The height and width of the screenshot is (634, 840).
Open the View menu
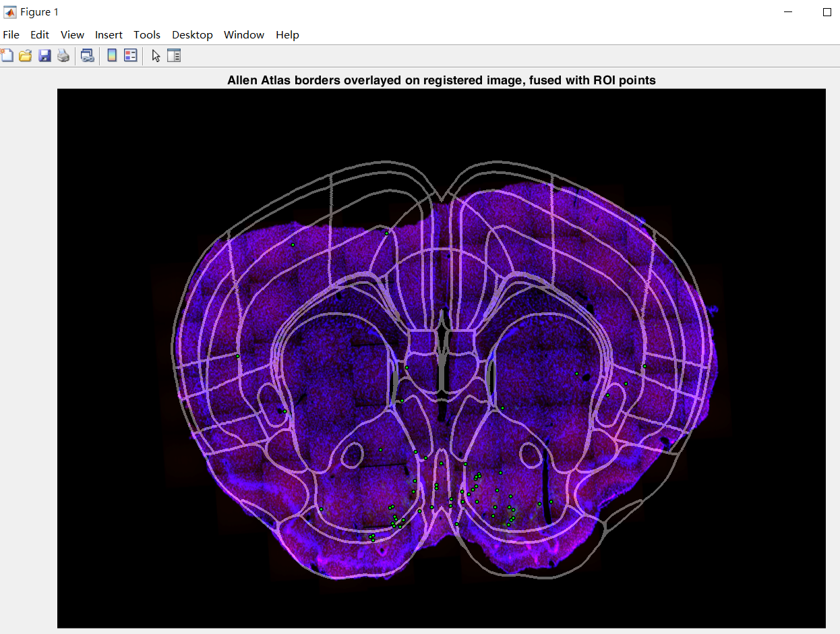pos(72,34)
